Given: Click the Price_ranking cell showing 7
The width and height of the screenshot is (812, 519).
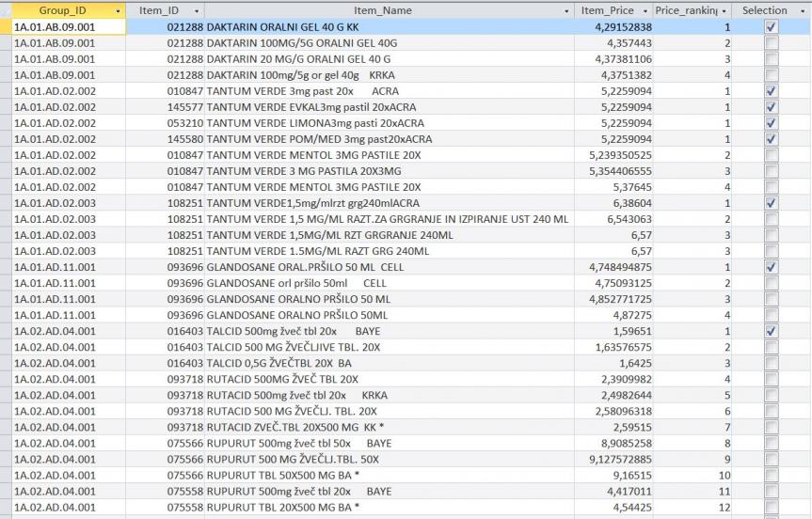Looking at the screenshot, I should coord(693,428).
